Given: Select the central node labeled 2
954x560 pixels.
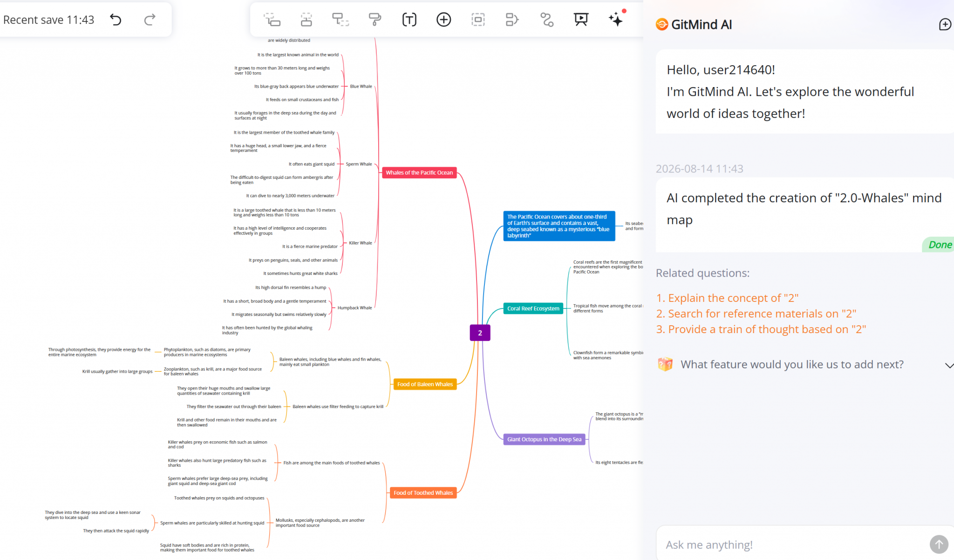Looking at the screenshot, I should click(x=480, y=333).
